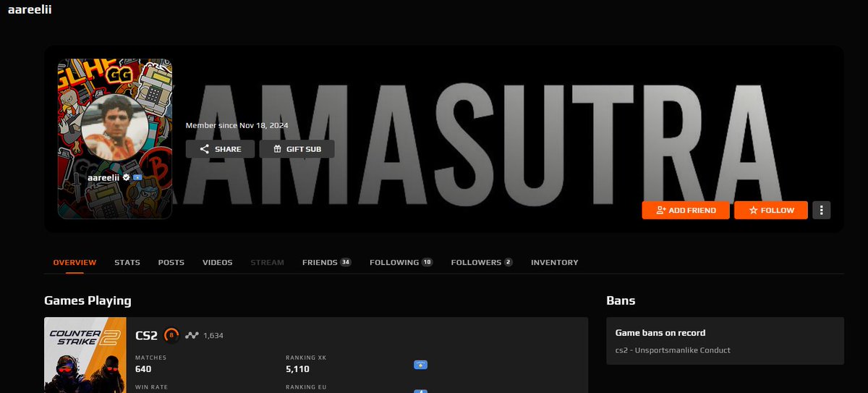Click the CS2 skill level 8 badge
This screenshot has height=393, width=868.
[171, 335]
